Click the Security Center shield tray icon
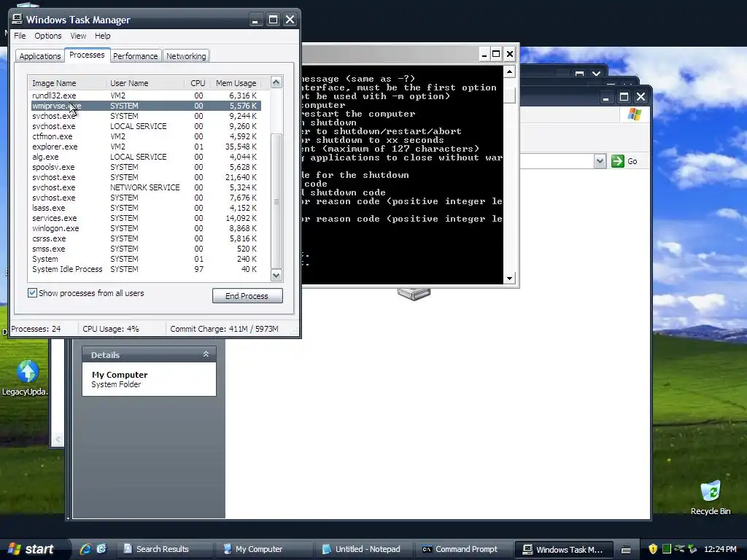This screenshot has height=560, width=747. (653, 549)
